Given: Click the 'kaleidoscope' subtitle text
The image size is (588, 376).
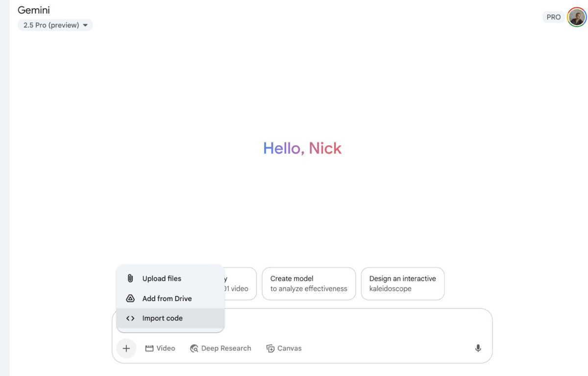Looking at the screenshot, I should tap(391, 289).
